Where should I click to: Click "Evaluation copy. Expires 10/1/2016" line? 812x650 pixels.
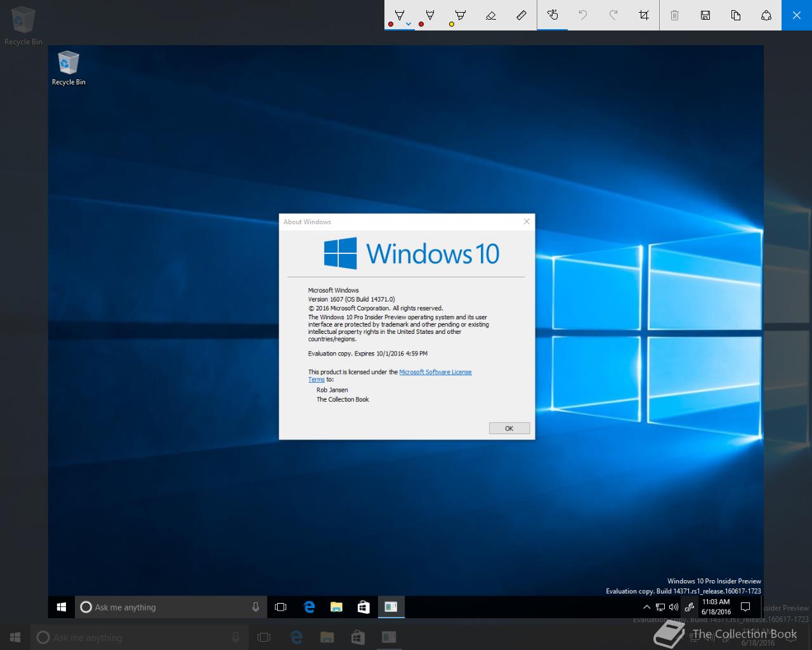tap(368, 354)
